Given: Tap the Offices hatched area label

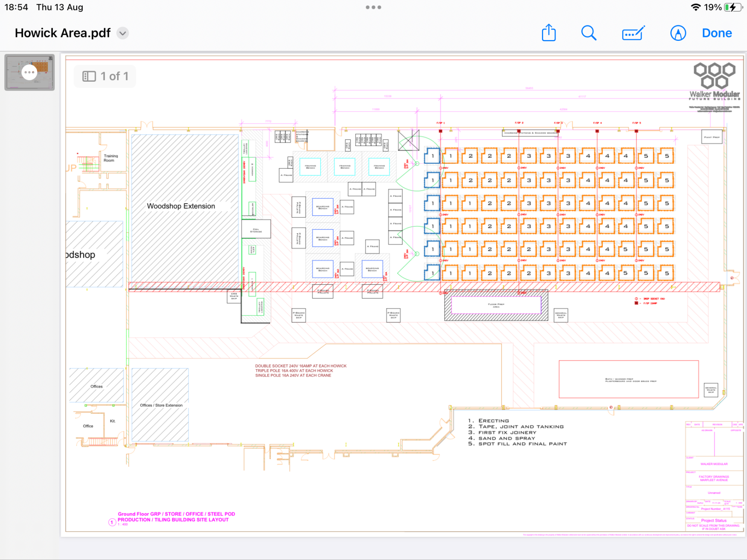Looking at the screenshot, I should coord(96,387).
